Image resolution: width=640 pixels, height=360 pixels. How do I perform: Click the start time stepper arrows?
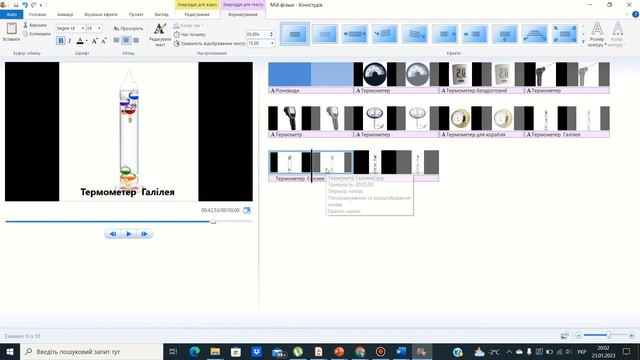coord(271,34)
